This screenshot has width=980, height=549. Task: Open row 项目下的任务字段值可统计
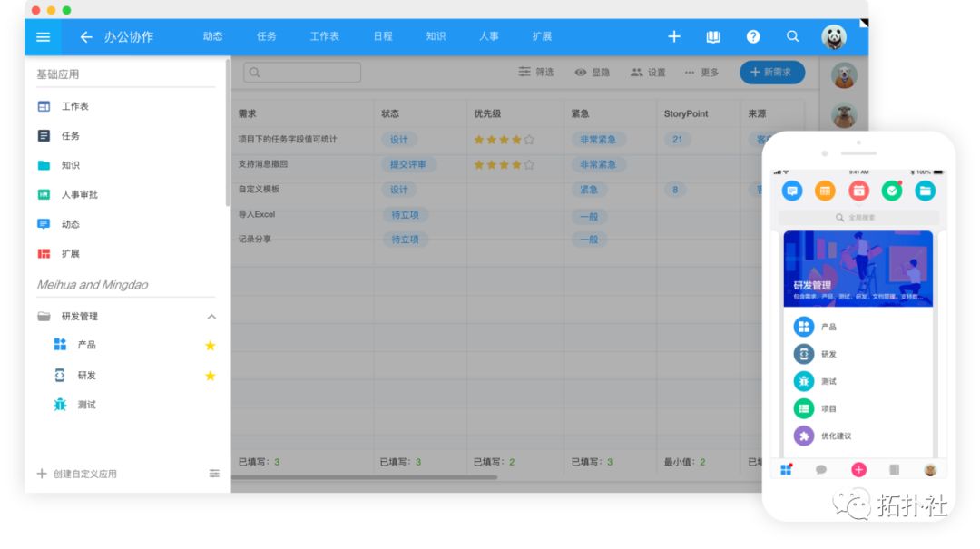288,140
